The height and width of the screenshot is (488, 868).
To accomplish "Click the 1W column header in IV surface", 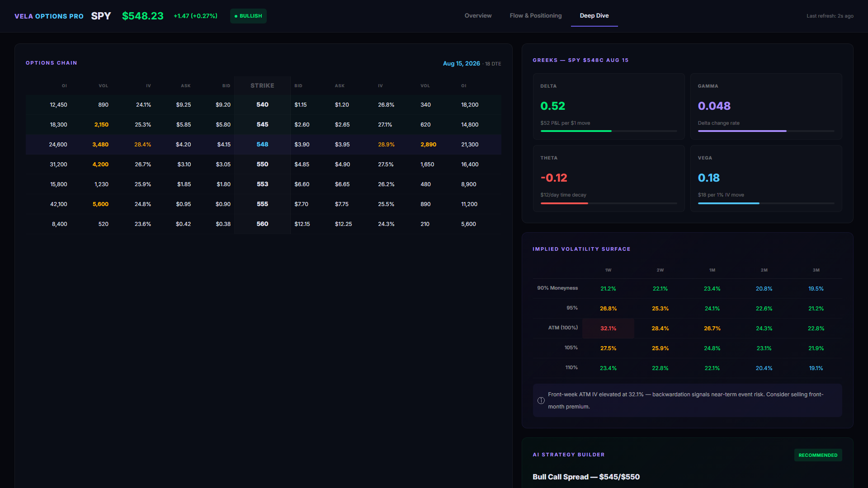I will [608, 270].
